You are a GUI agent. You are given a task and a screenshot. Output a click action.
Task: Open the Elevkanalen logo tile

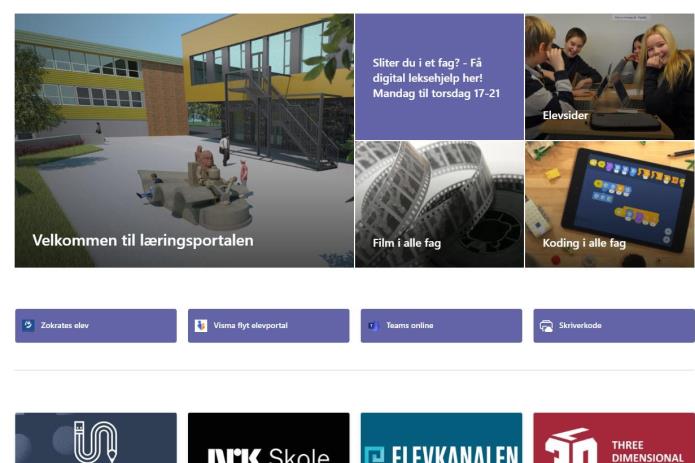click(x=441, y=438)
